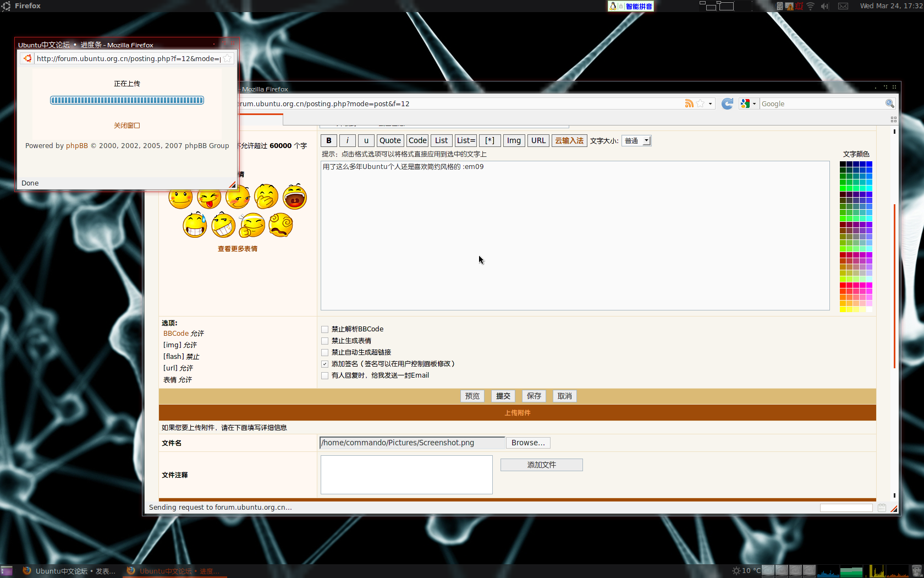Insert the thinking smirk emoticon
Screen dimensions: 924x578
tap(252, 225)
